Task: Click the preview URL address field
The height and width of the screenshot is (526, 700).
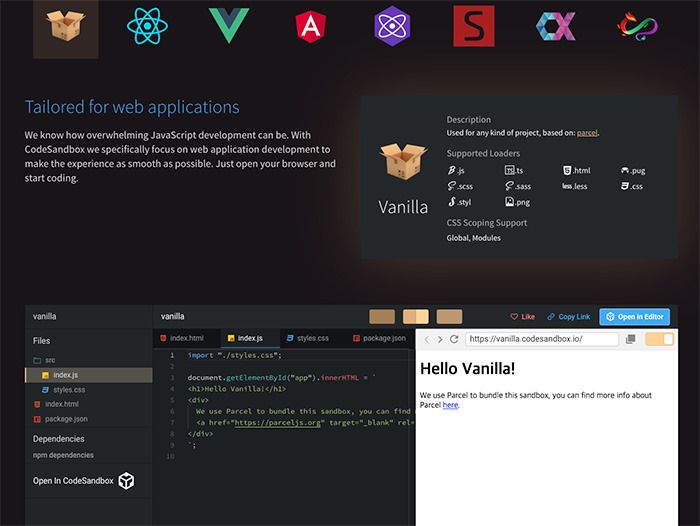Action: pyautogui.click(x=542, y=339)
